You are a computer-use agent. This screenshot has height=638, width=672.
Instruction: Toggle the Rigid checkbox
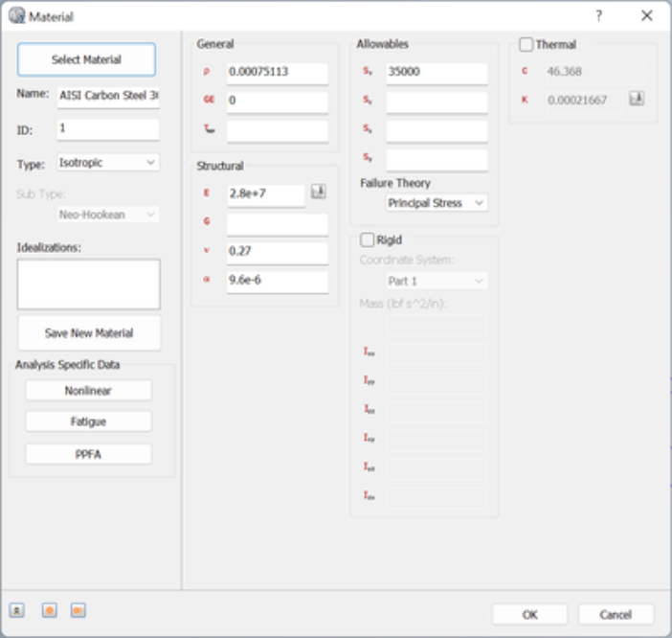pyautogui.click(x=367, y=239)
